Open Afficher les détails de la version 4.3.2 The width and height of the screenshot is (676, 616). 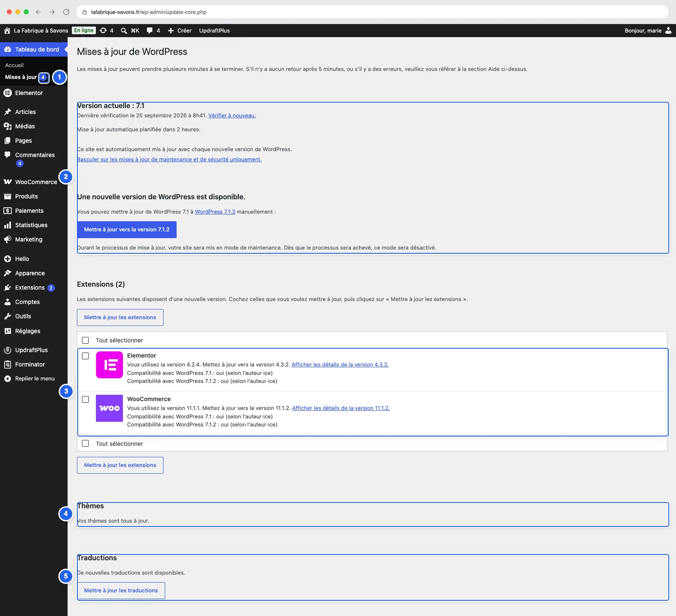[340, 364]
